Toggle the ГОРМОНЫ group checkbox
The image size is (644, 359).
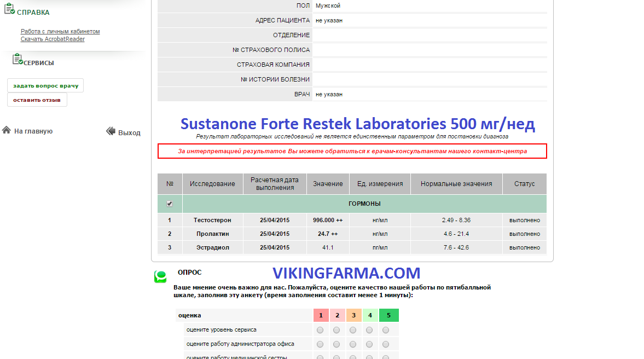pos(170,204)
